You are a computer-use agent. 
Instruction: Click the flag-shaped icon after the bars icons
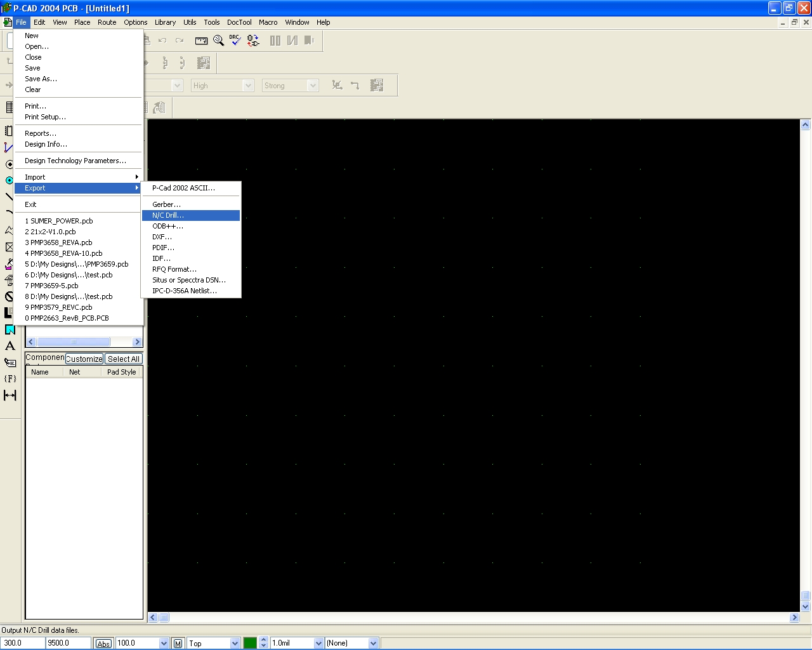coord(310,41)
